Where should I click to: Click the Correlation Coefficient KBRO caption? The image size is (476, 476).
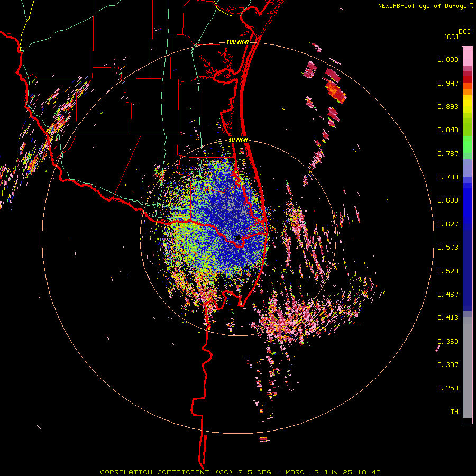[x=240, y=472]
